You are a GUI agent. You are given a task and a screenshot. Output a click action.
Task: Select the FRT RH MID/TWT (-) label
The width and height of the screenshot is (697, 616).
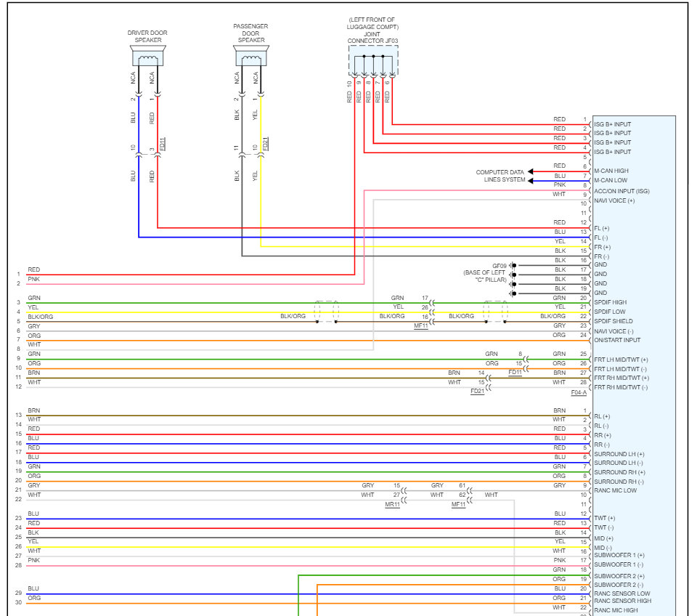coord(621,387)
